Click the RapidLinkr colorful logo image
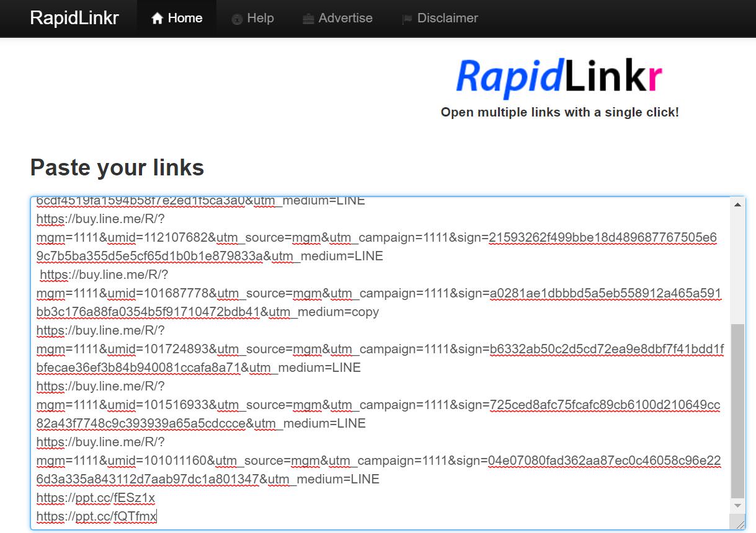Screen dimensions: 756x533 tap(559, 77)
